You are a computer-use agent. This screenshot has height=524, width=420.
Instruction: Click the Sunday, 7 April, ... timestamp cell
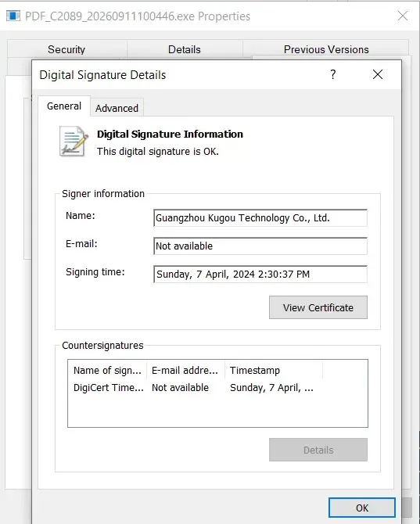(271, 388)
